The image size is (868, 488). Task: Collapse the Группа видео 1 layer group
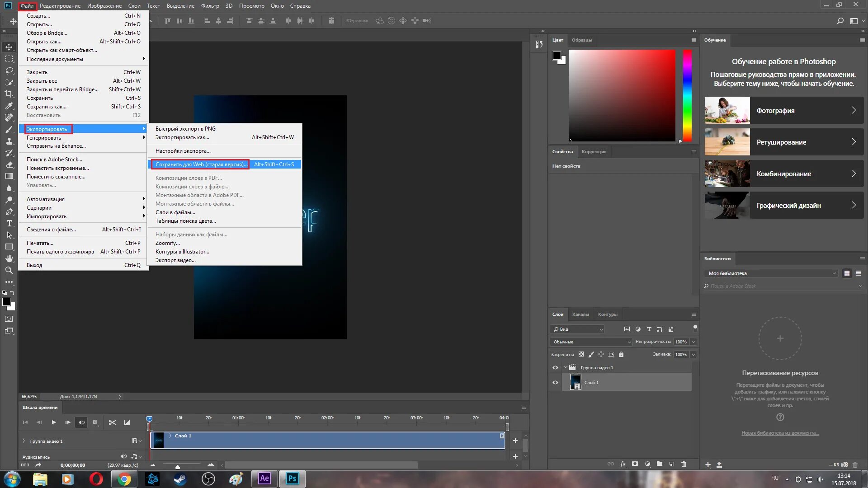click(x=565, y=367)
